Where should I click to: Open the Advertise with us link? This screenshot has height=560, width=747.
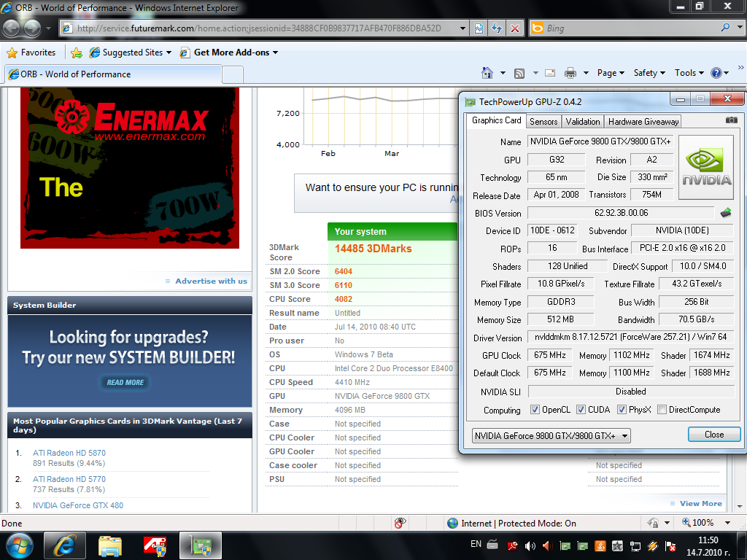coord(211,281)
